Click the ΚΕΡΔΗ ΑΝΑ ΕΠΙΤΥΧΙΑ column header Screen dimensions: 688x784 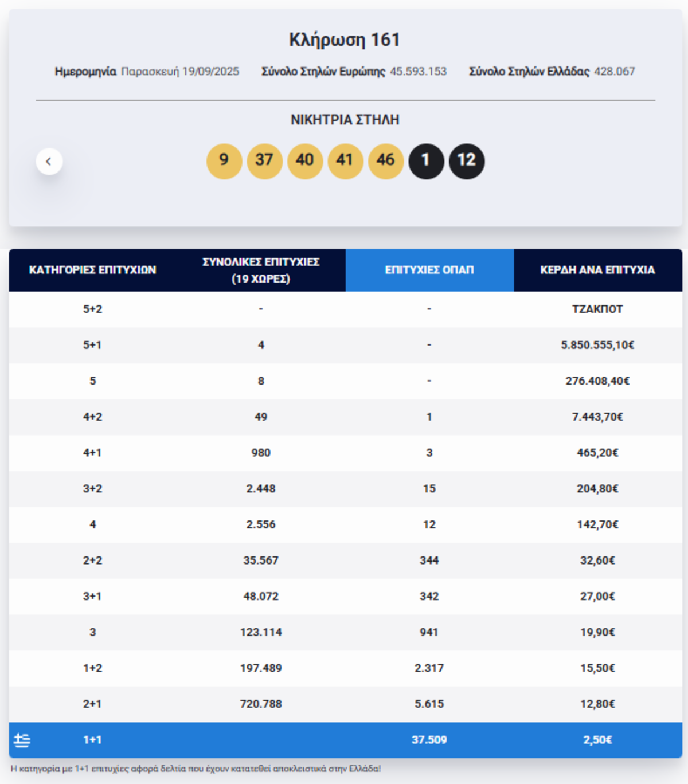(598, 270)
